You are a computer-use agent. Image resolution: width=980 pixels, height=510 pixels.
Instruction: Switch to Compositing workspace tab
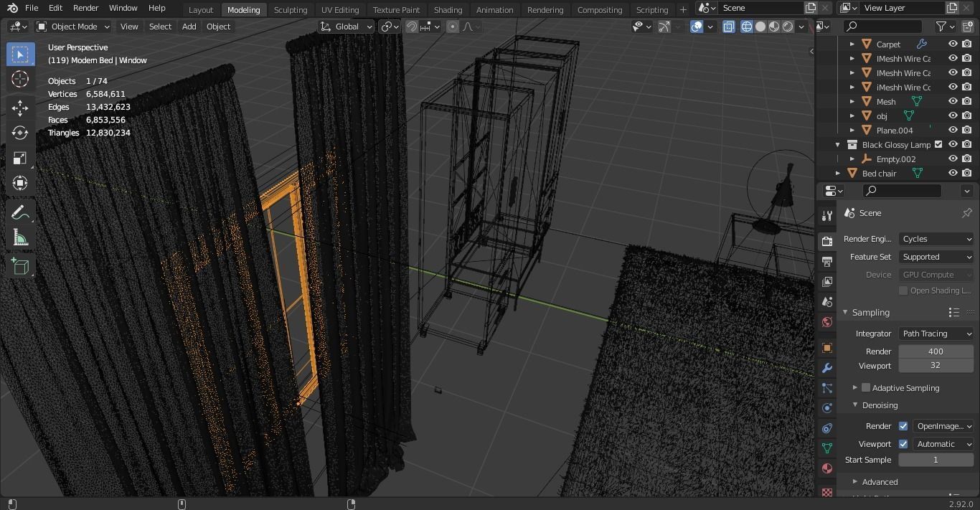click(x=600, y=9)
